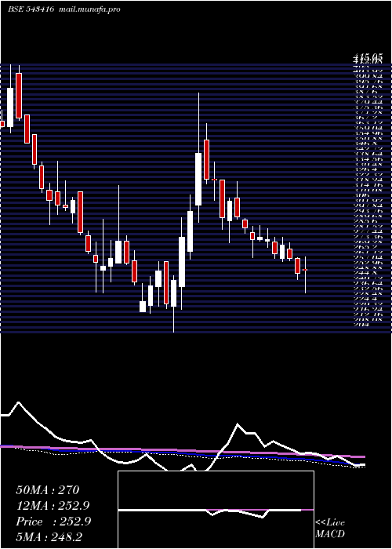Select the 5MA : 248.2 readout
The width and height of the screenshot is (392, 549).
pyautogui.click(x=49, y=537)
